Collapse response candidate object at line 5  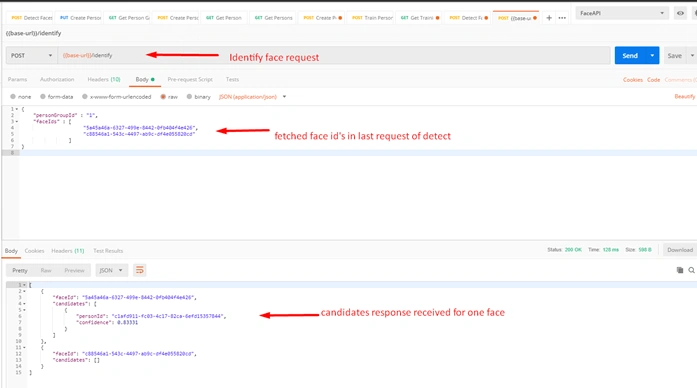tap(24, 310)
